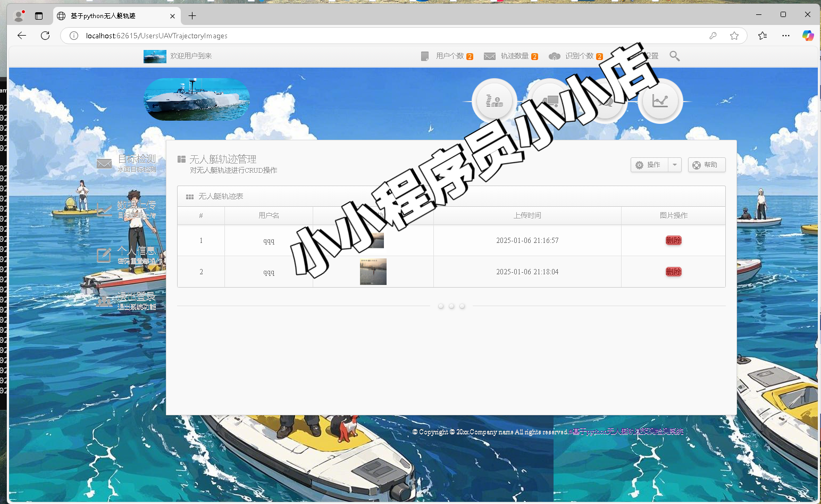
Task: Click the 2025-01-06 21:18:04 cell
Action: tap(527, 272)
